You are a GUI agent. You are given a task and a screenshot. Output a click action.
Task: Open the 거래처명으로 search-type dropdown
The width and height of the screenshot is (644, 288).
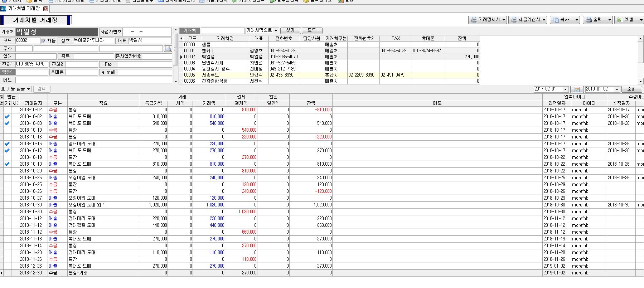(276, 31)
